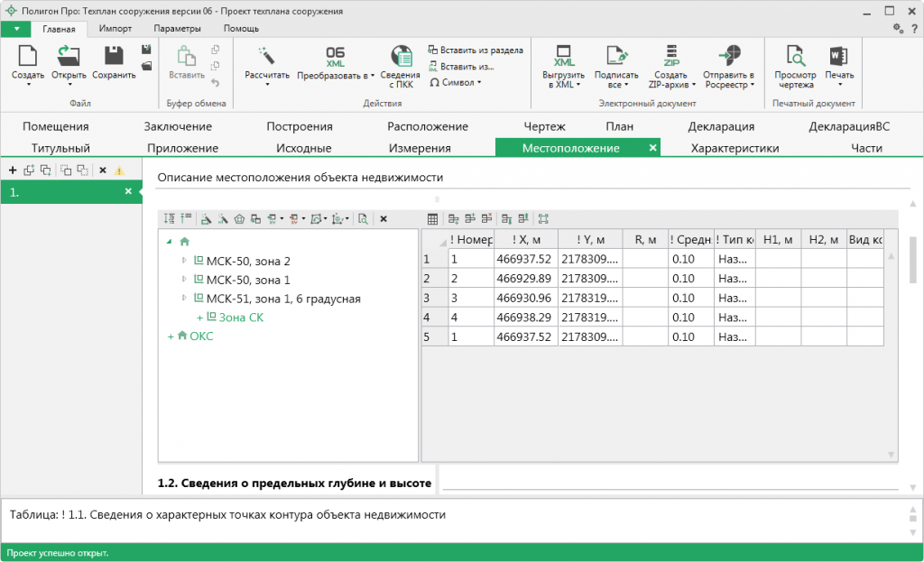Click the X cell 466938.29 in row 4
Image resolution: width=924 pixels, height=562 pixels.
coord(526,317)
